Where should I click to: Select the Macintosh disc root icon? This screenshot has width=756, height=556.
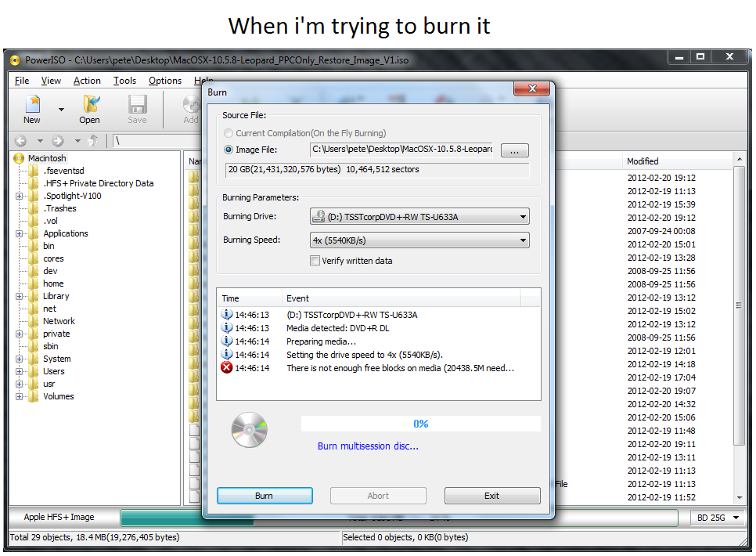point(20,158)
